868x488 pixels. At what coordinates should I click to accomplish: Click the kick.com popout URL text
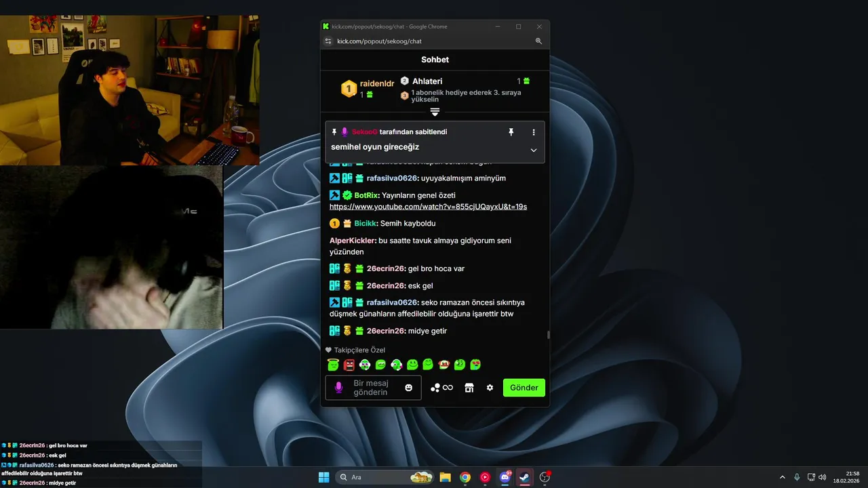[379, 41]
